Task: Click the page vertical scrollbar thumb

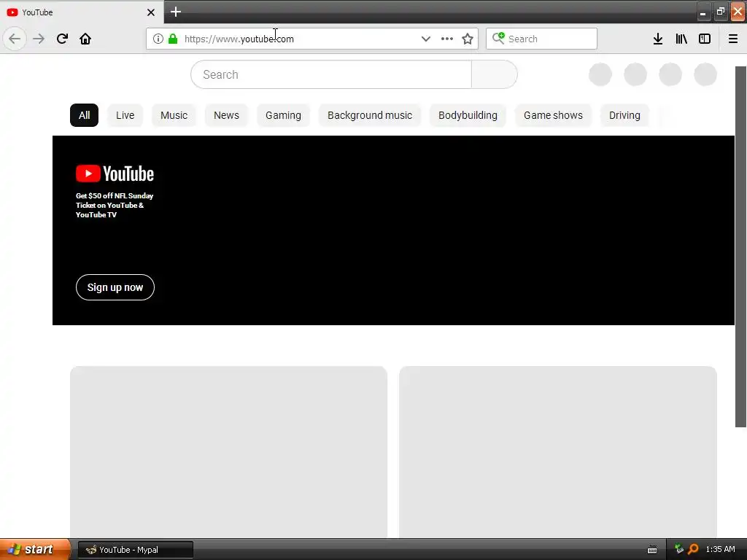Action: click(740, 246)
